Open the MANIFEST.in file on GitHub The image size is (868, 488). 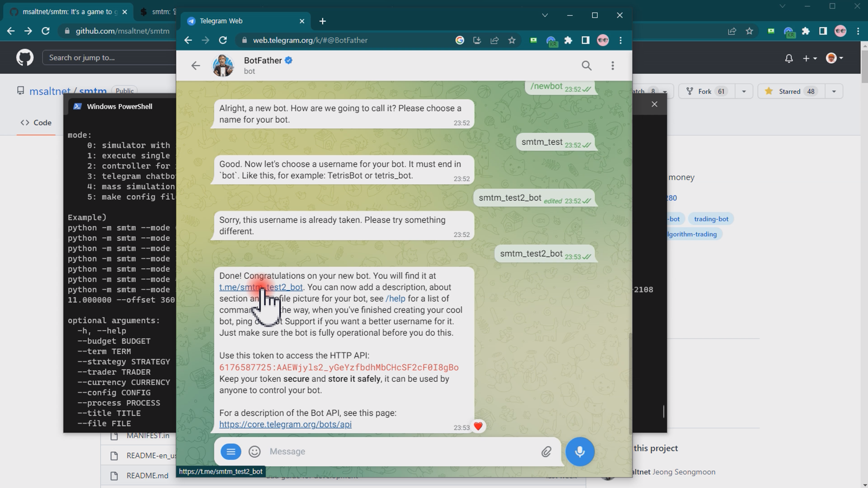point(148,436)
